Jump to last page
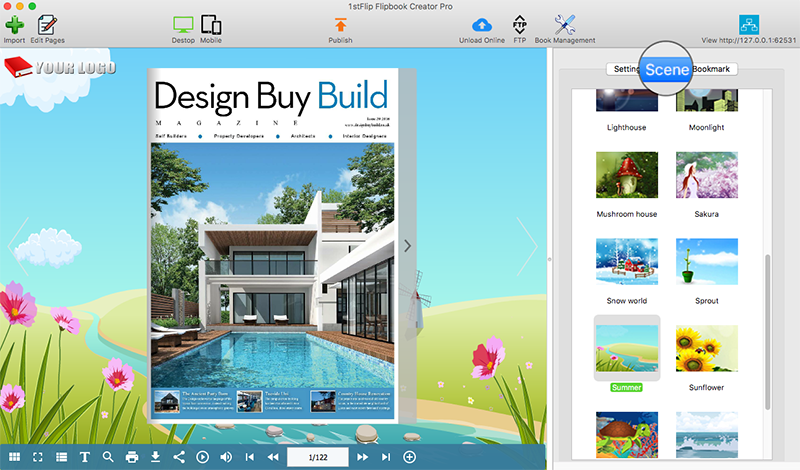Screen dimensions: 800x470 click(386, 457)
